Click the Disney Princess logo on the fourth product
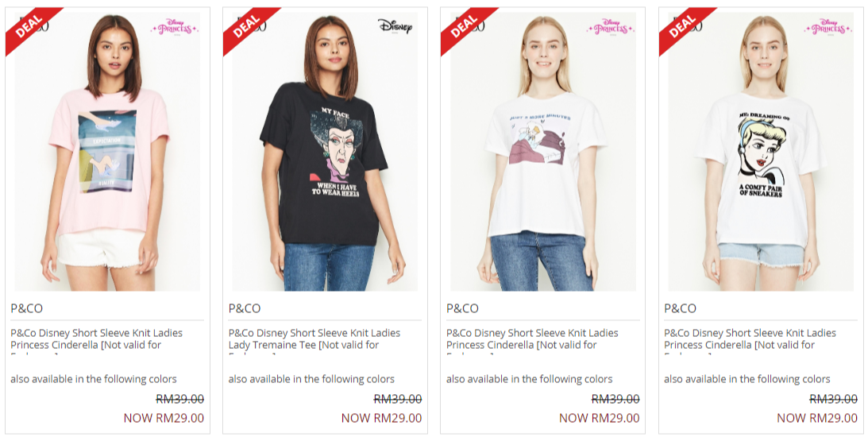 pyautogui.click(x=828, y=26)
